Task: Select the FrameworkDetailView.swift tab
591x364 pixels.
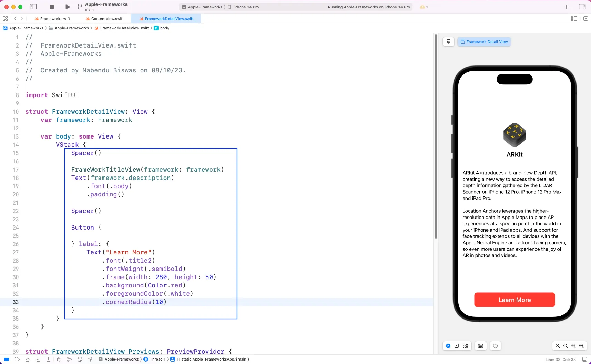Action: click(x=167, y=19)
